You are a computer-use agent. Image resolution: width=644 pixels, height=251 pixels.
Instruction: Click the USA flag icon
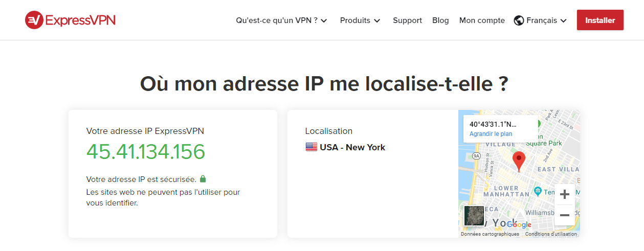coord(311,147)
